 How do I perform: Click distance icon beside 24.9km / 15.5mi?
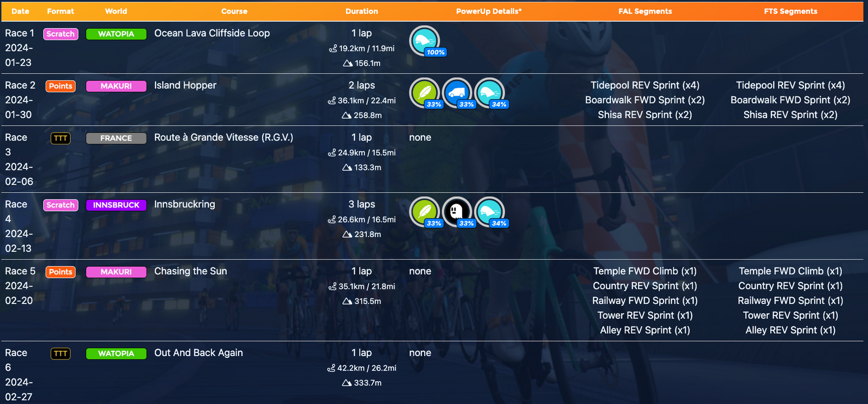click(332, 153)
